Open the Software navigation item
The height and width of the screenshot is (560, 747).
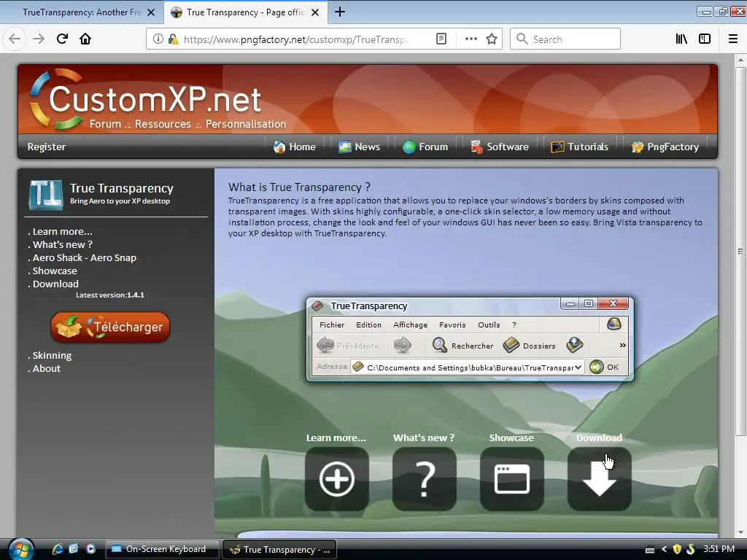[x=499, y=147]
